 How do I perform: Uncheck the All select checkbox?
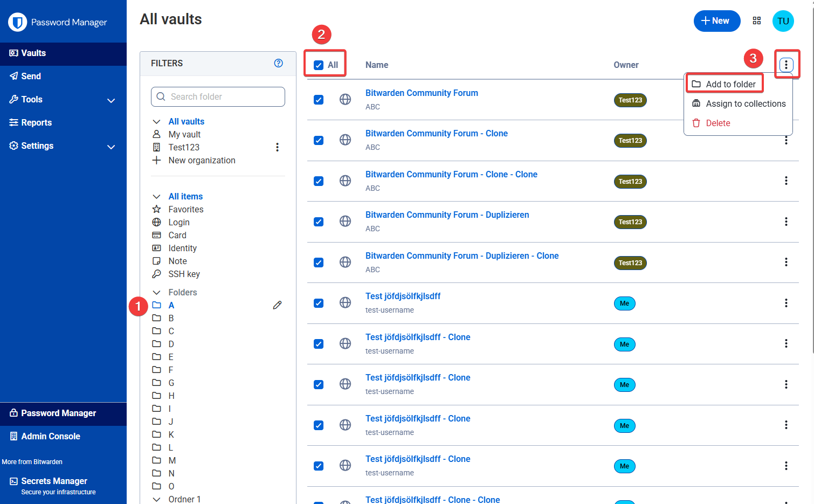click(319, 65)
